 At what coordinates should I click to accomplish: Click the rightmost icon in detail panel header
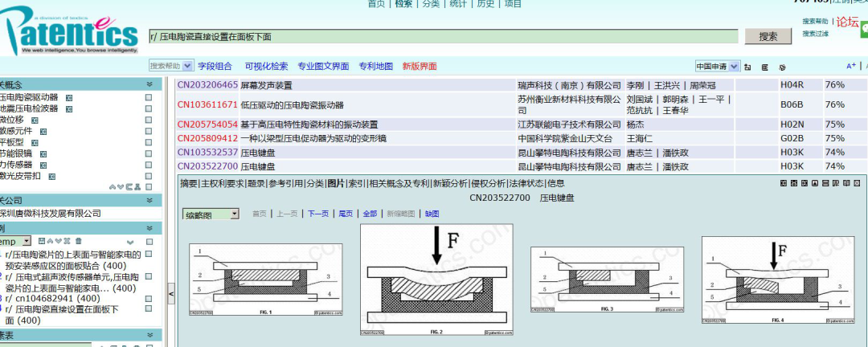tap(858, 183)
